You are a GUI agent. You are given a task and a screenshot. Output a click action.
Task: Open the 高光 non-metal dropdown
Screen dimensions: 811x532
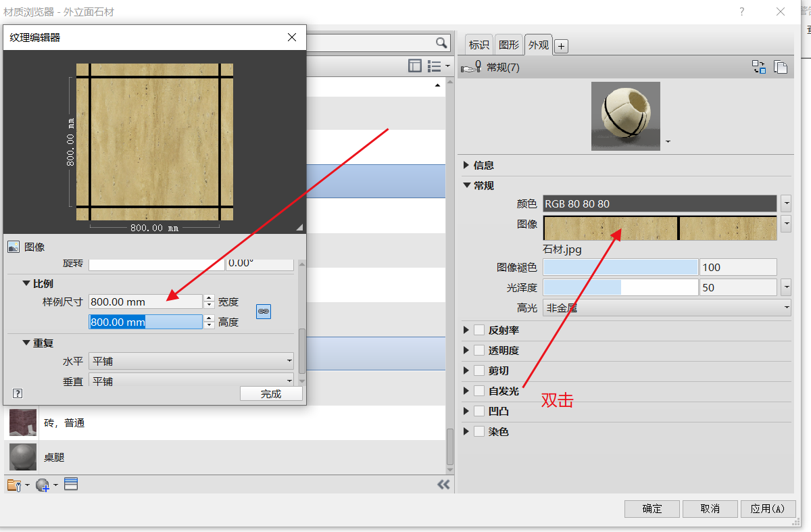(666, 308)
